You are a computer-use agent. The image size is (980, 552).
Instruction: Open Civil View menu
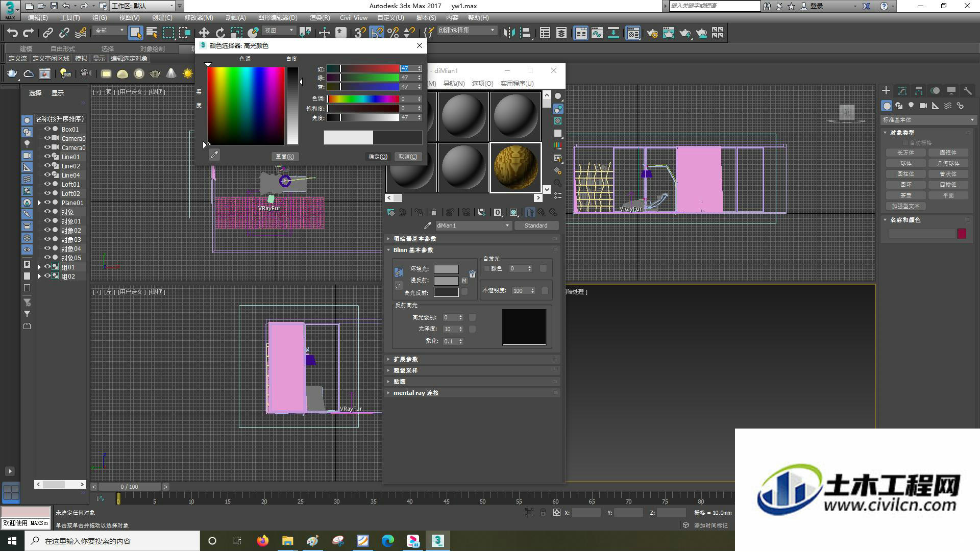353,17
